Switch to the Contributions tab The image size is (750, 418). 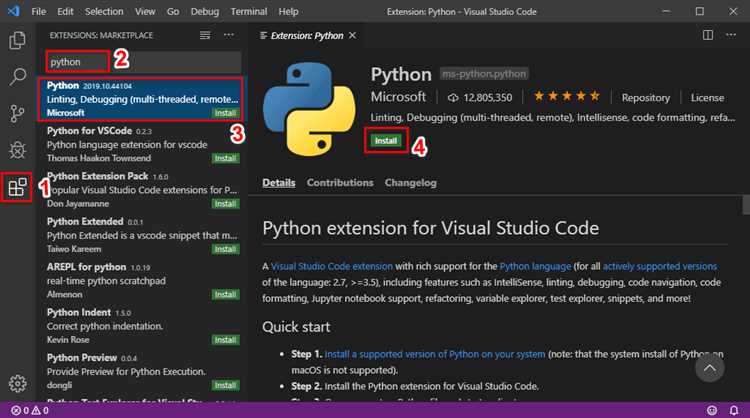[340, 183]
